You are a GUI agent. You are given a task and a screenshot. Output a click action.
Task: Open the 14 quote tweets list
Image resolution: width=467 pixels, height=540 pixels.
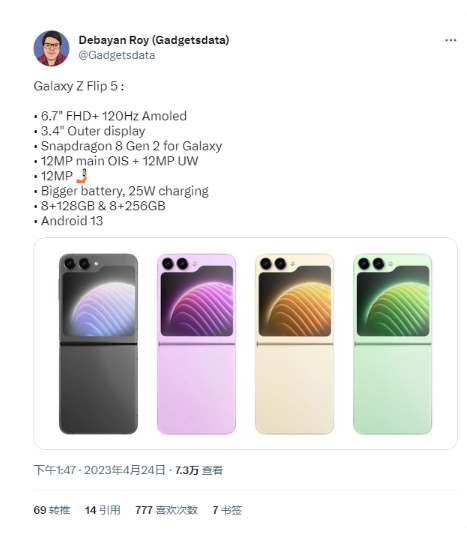point(103,510)
